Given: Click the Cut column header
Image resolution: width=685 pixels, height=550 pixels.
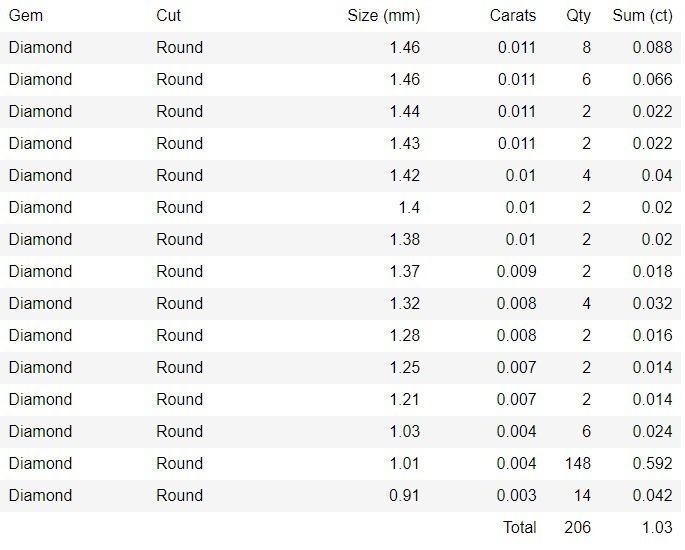Looking at the screenshot, I should (x=168, y=15).
